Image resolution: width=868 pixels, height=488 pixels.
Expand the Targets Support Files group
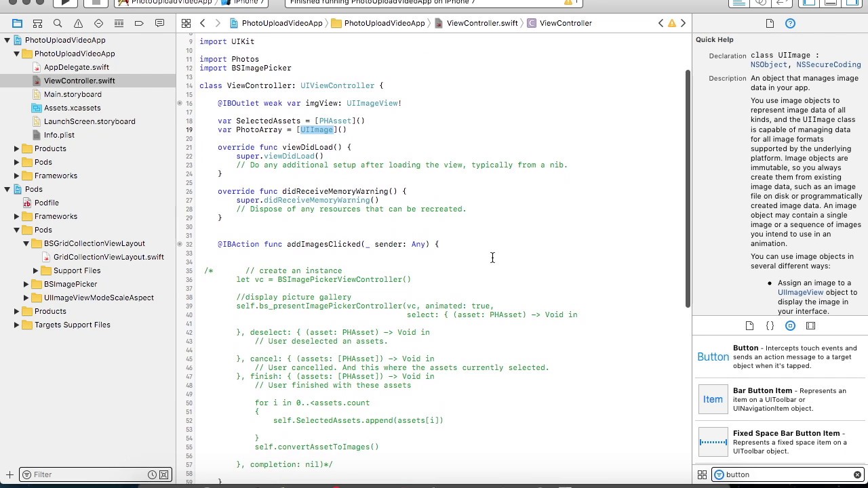click(x=17, y=325)
